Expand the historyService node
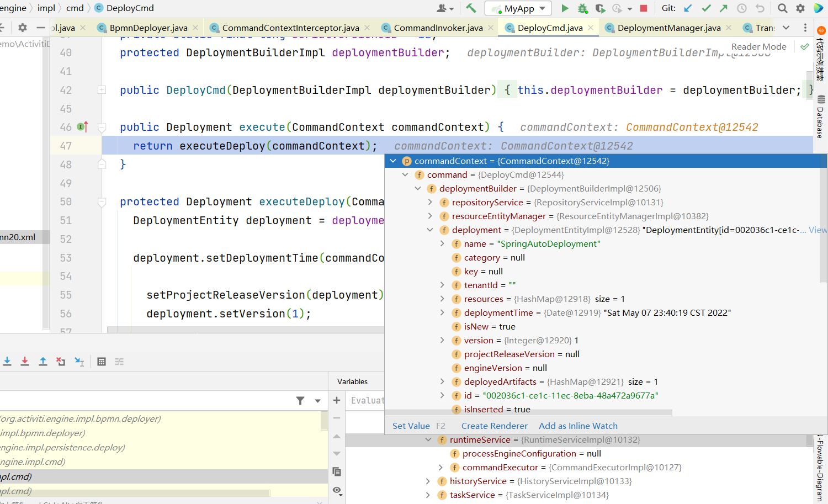This screenshot has height=504, width=828. click(428, 481)
